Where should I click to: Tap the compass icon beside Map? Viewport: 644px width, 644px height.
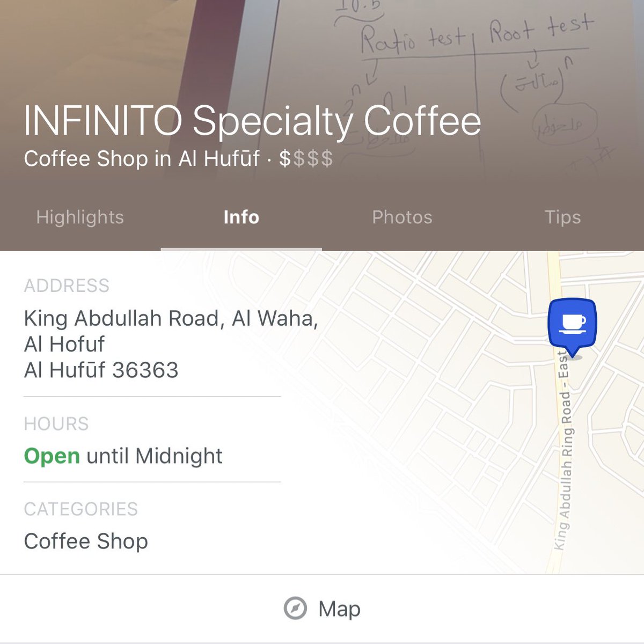(x=295, y=609)
